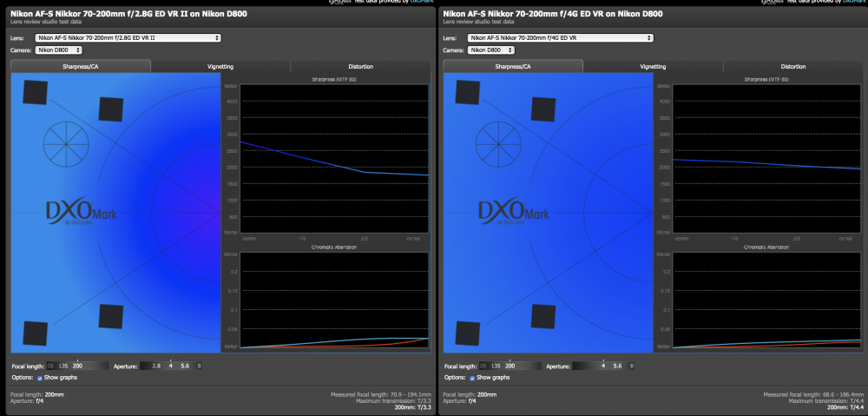Click the right panel sharpness field map
Image resolution: width=868 pixels, height=416 pixels.
click(x=548, y=213)
